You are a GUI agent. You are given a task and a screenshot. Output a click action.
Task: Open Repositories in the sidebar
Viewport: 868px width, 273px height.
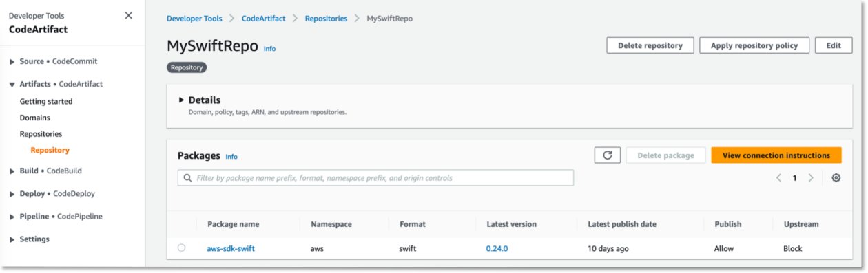click(41, 134)
